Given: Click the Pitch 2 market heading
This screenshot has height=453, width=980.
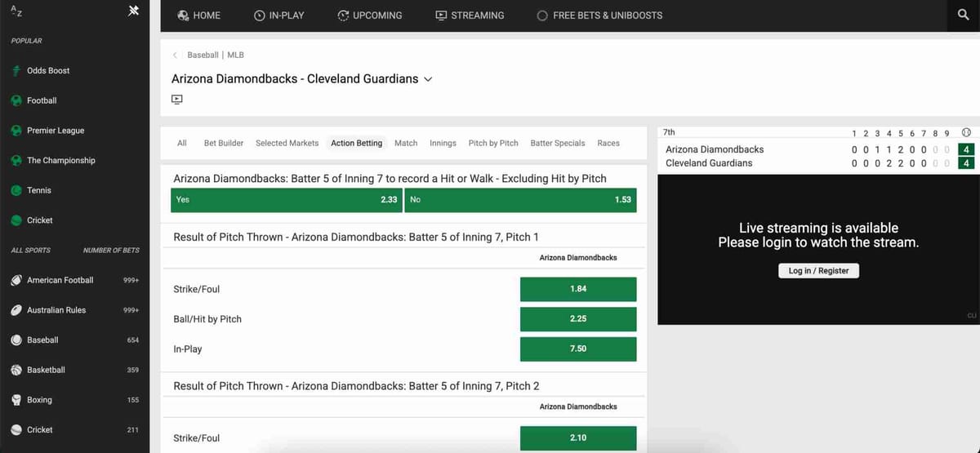Looking at the screenshot, I should click(356, 386).
